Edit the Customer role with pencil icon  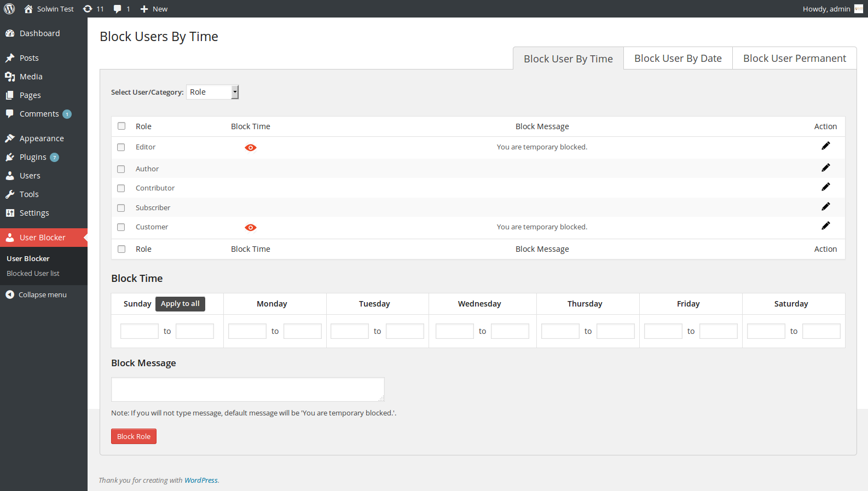tap(826, 226)
